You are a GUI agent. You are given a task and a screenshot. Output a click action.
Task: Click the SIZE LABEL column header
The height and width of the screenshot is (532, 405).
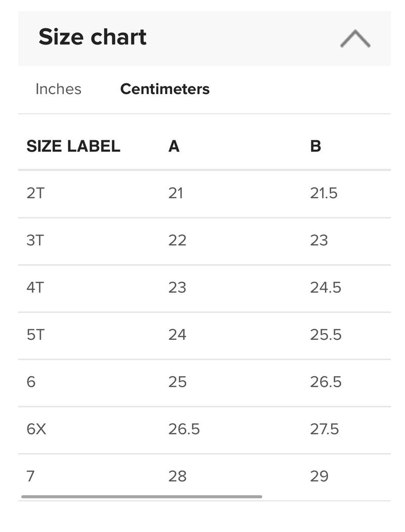pyautogui.click(x=73, y=146)
